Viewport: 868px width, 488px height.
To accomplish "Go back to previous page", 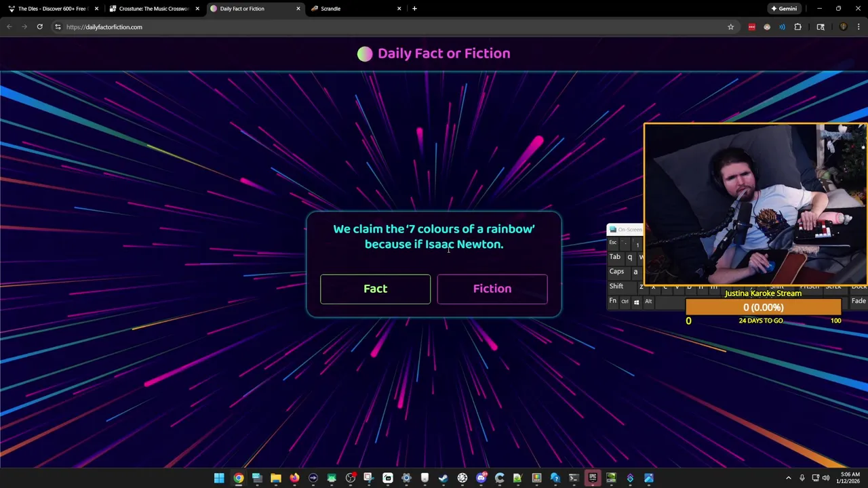I will pyautogui.click(x=9, y=27).
